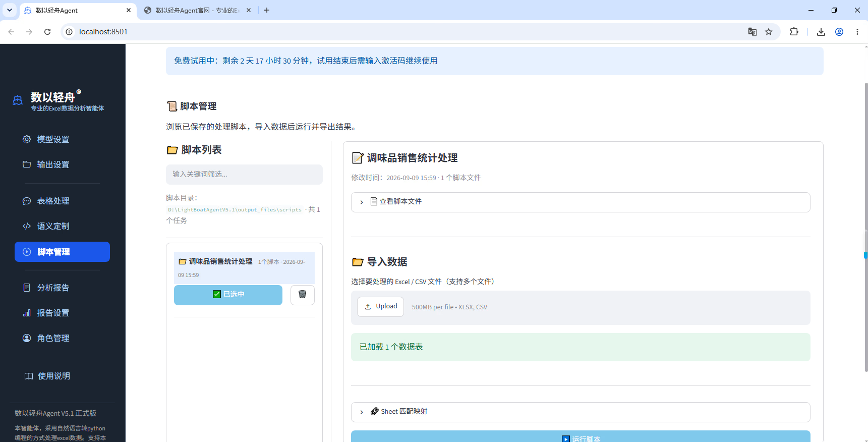Expand the 查看脚本文件 section

pos(581,202)
